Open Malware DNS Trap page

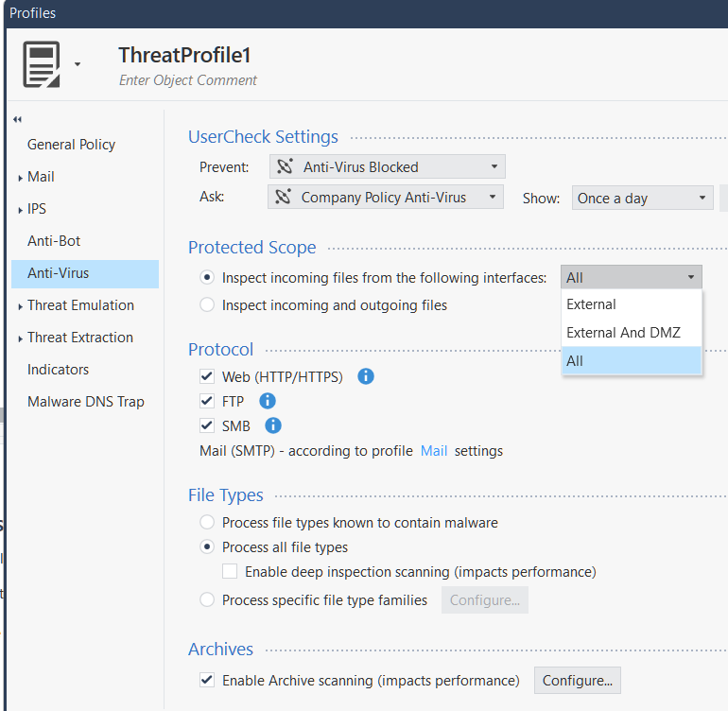[86, 401]
